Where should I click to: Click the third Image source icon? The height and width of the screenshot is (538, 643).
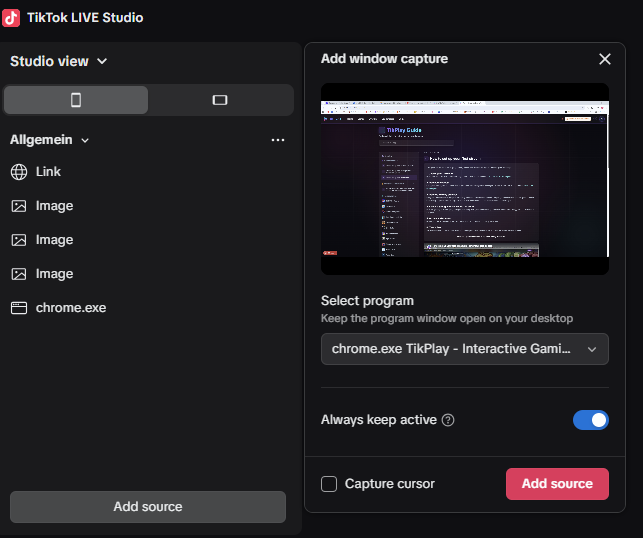click(19, 274)
